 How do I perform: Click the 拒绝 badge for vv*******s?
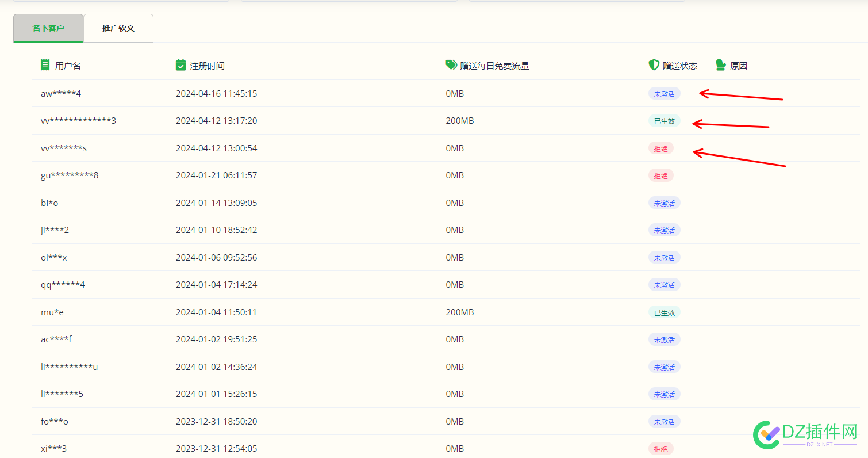[661, 148]
